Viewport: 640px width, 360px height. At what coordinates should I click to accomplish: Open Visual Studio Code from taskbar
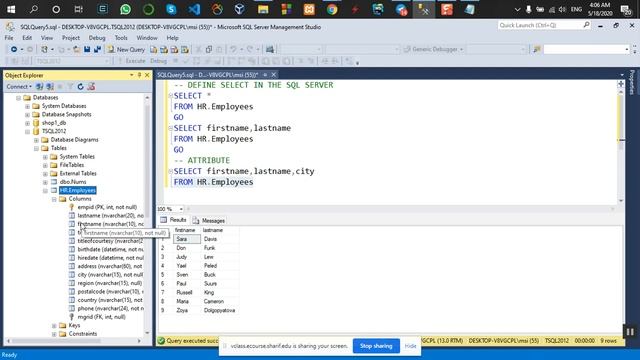tap(194, 9)
